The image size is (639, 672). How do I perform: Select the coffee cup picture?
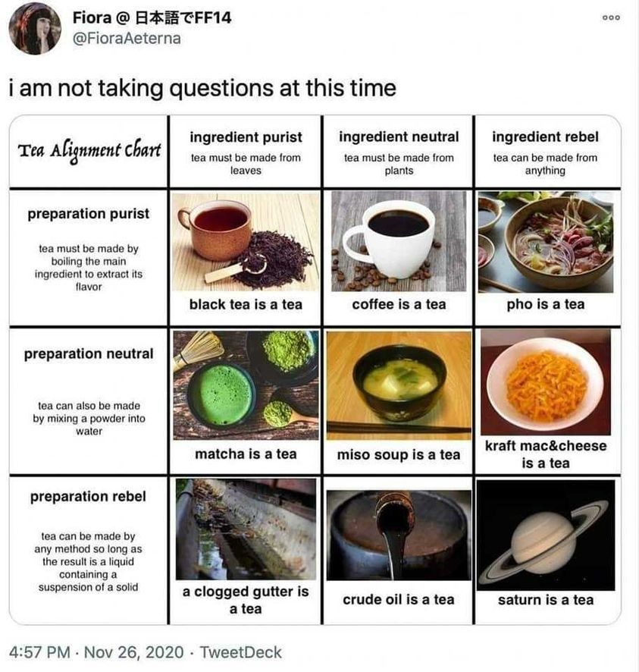pyautogui.click(x=399, y=241)
